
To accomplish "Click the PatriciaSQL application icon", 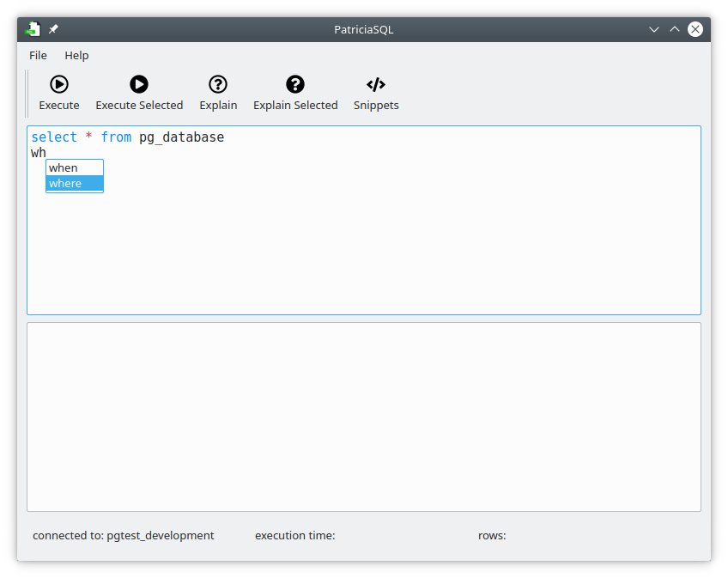I will tap(32, 28).
